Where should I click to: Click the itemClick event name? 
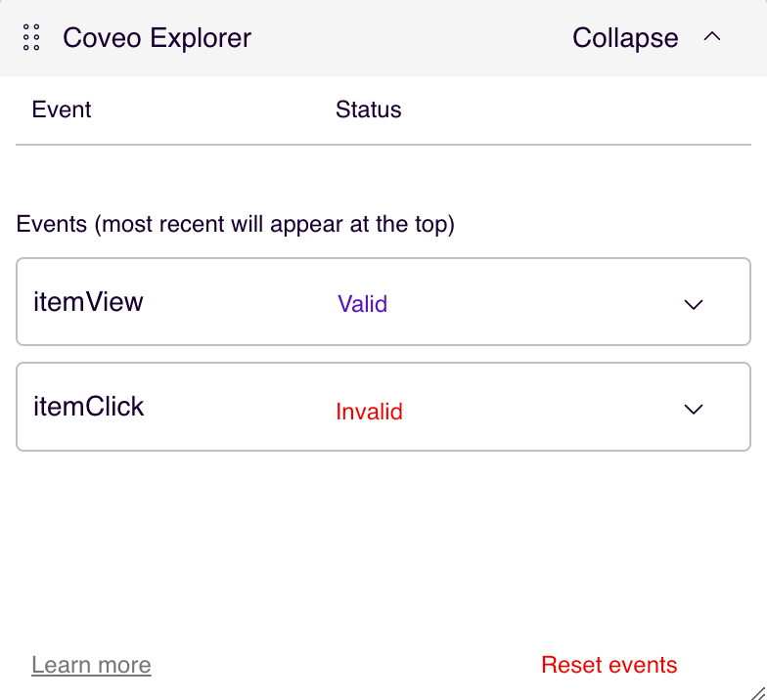click(x=89, y=407)
